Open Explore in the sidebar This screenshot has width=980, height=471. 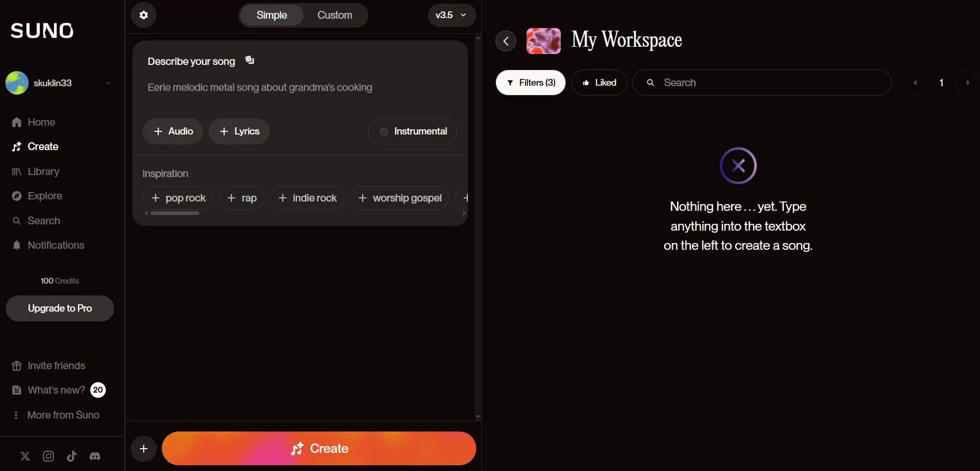click(37, 196)
